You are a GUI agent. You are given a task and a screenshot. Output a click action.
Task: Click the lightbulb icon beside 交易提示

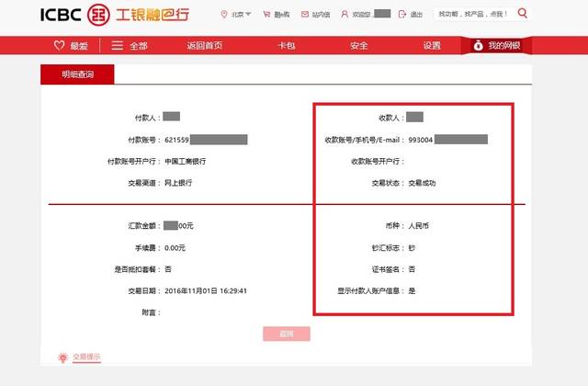[62, 357]
